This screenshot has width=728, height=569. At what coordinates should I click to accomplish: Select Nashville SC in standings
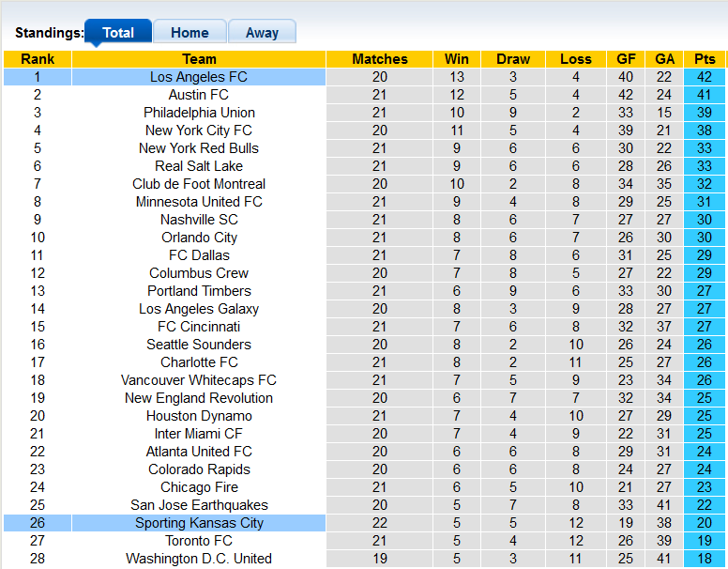point(199,220)
